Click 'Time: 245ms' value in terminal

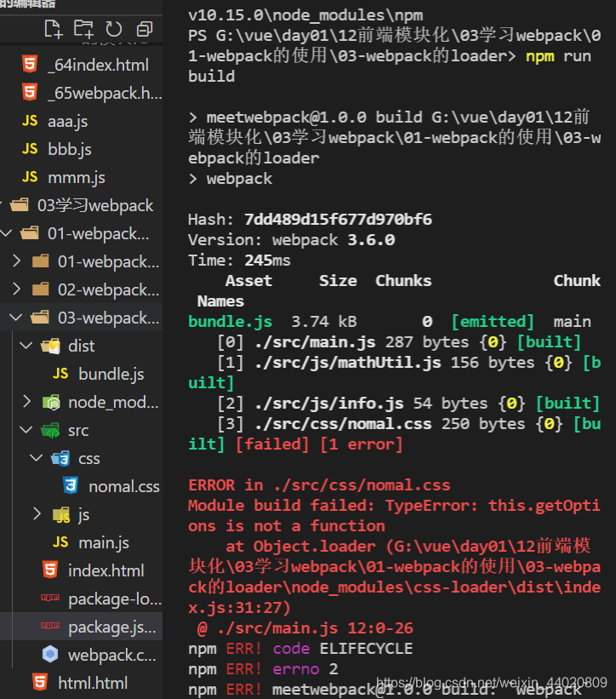click(x=239, y=261)
